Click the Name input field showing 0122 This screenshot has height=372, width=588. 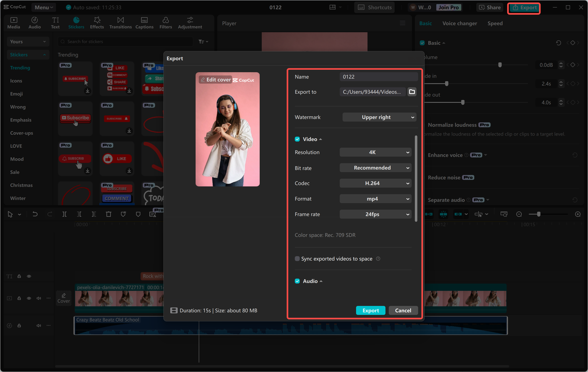[379, 77]
